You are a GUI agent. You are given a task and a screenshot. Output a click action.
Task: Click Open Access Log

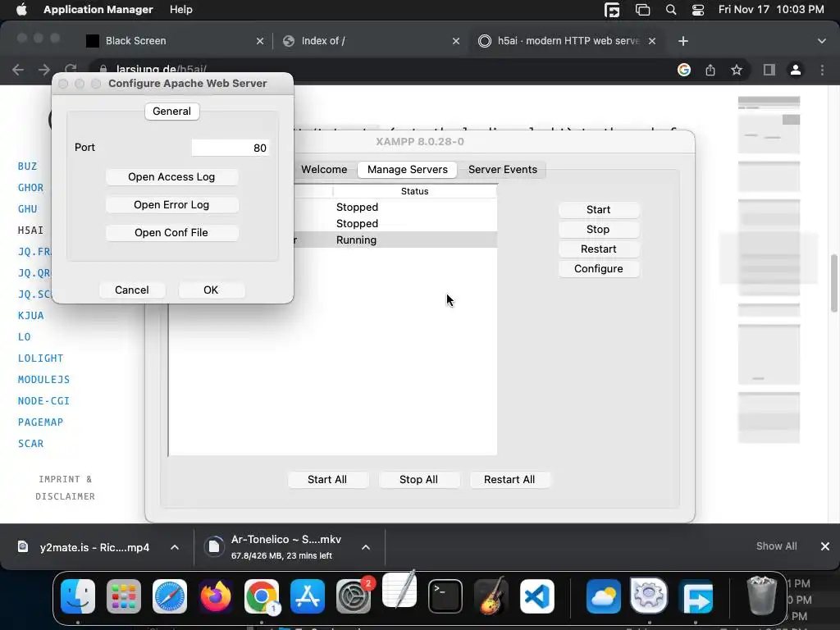click(x=171, y=177)
